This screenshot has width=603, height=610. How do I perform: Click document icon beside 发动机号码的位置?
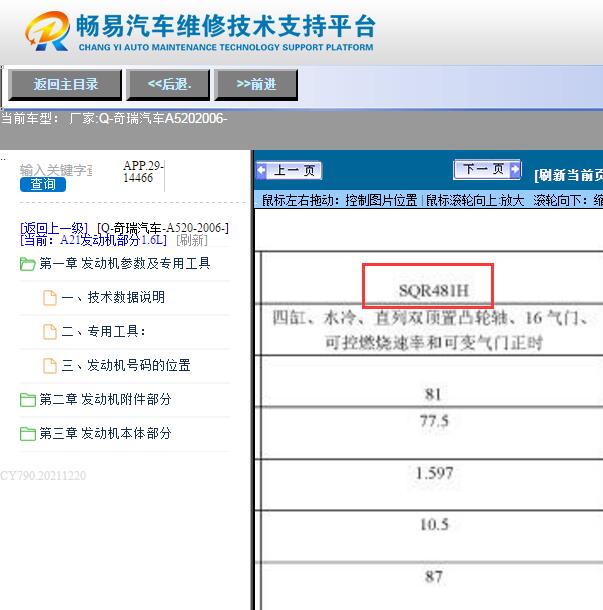click(x=50, y=366)
